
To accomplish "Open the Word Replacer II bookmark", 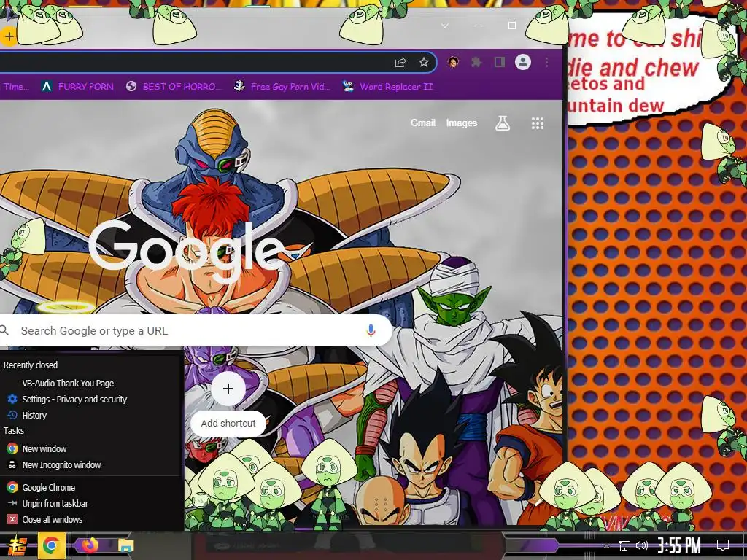I will [388, 87].
